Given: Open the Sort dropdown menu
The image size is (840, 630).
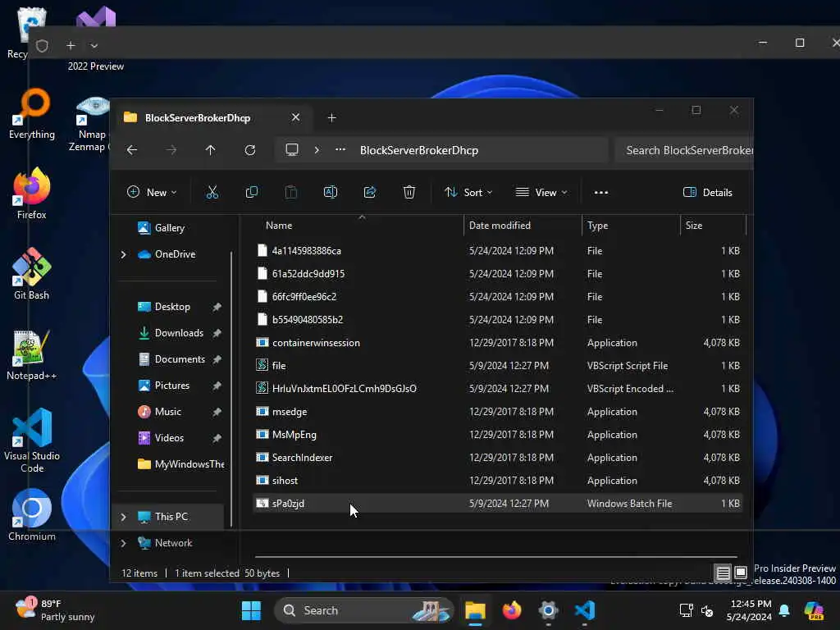Looking at the screenshot, I should coord(468,192).
